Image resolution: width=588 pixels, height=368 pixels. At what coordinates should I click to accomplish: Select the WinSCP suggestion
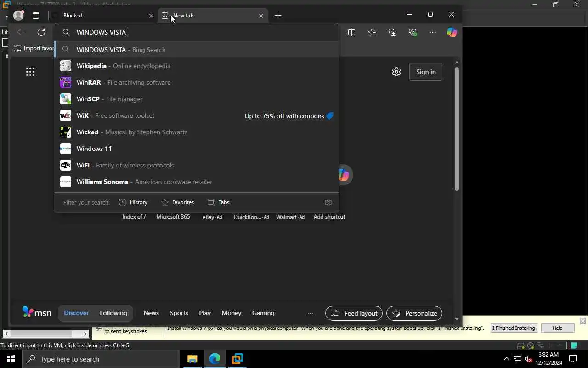click(197, 99)
